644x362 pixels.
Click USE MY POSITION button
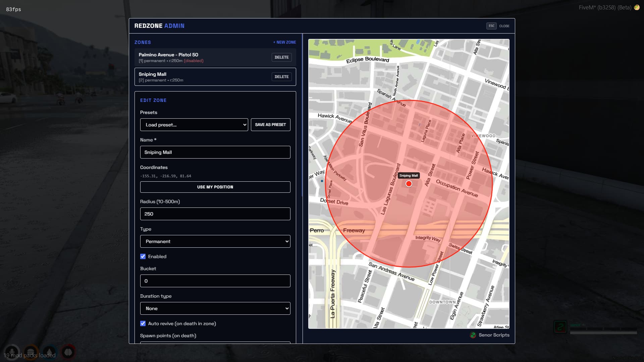click(215, 187)
